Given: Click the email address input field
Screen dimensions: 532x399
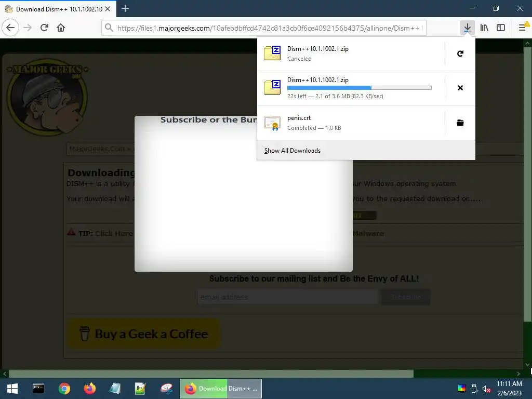Looking at the screenshot, I should click(288, 297).
